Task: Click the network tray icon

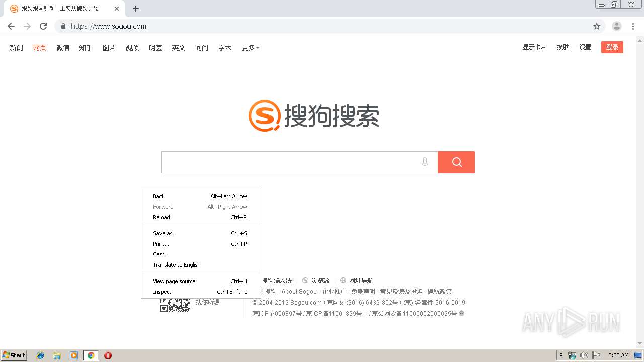Action: coord(572,355)
